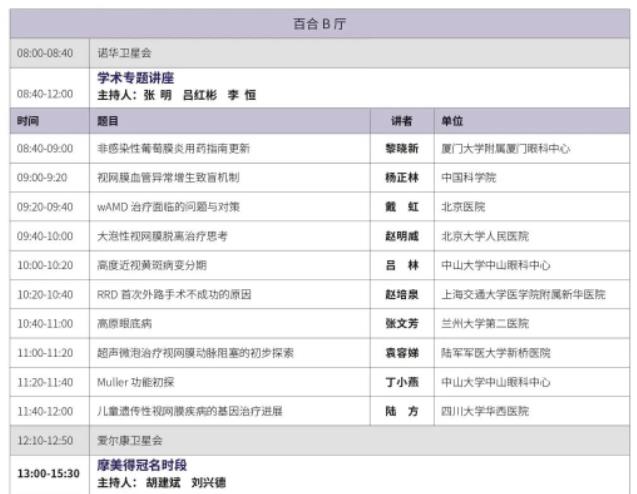Select the 10:00-10:20 time cell
The image size is (637, 494).
click(x=45, y=266)
